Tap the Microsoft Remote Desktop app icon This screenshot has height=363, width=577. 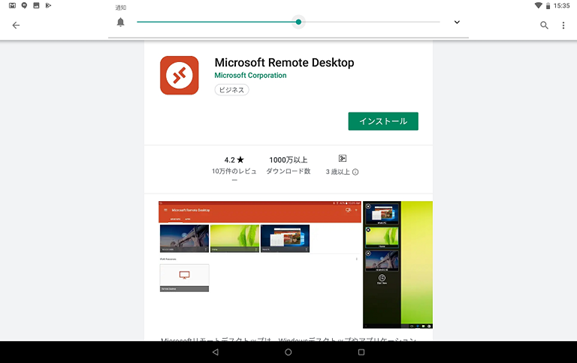click(x=179, y=75)
